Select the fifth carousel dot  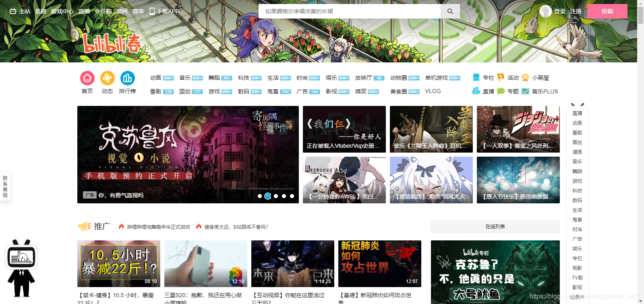coord(292,196)
